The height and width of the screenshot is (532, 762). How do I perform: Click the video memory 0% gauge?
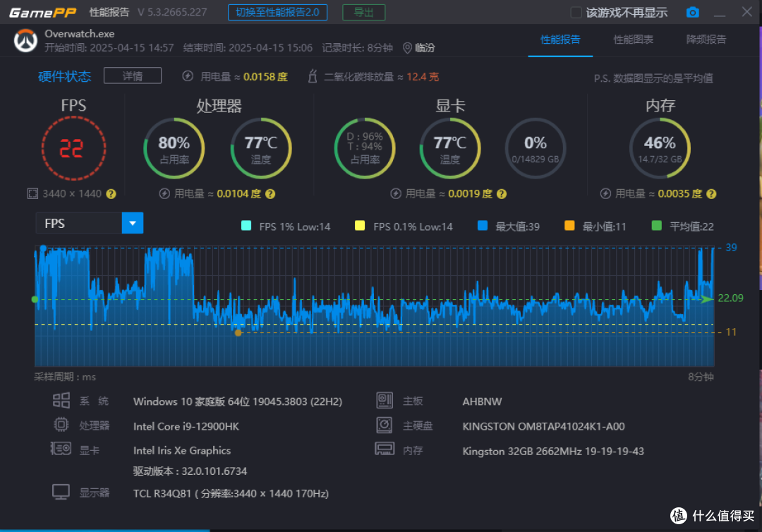click(536, 148)
